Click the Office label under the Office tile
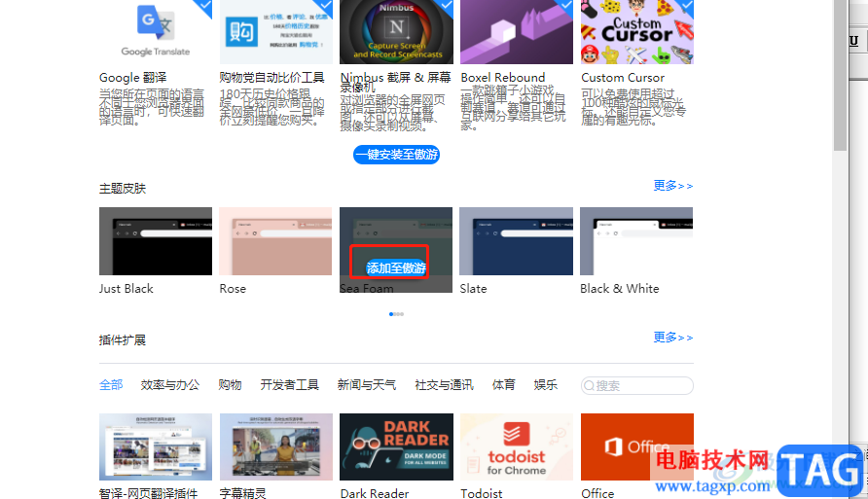This screenshot has width=868, height=499. pos(597,493)
